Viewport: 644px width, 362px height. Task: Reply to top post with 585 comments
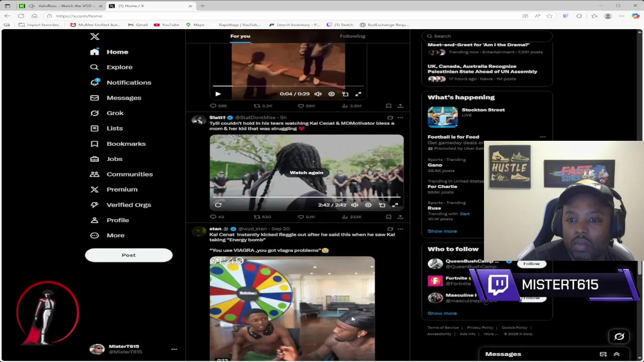pyautogui.click(x=218, y=106)
